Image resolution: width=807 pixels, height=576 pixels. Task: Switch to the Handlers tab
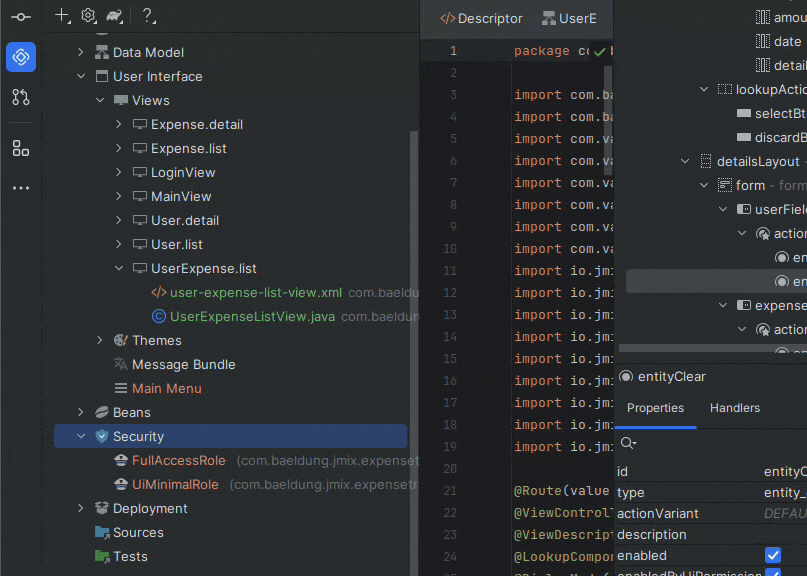click(x=734, y=408)
